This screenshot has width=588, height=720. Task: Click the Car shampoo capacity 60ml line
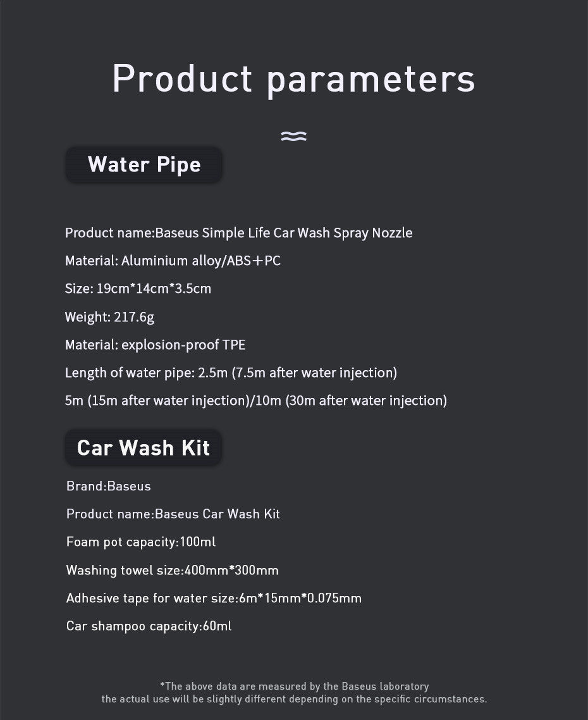(149, 626)
